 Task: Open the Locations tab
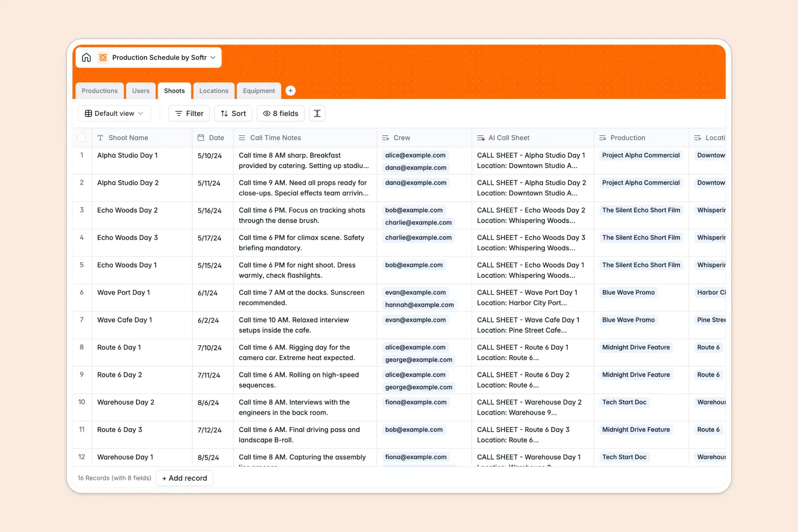tap(214, 91)
